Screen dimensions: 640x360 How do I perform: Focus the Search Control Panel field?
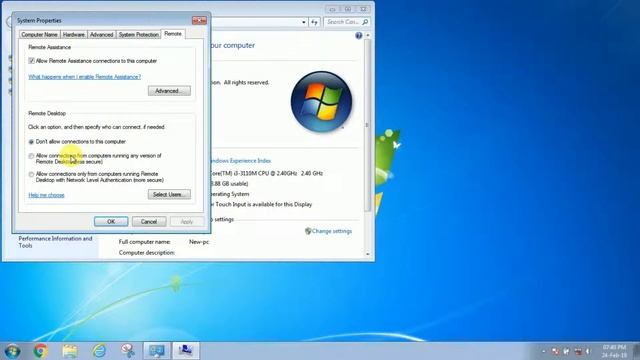click(347, 22)
